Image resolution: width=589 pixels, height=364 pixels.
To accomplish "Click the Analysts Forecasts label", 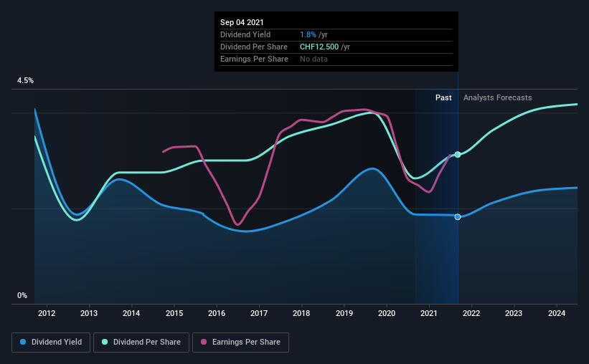I will coord(497,97).
